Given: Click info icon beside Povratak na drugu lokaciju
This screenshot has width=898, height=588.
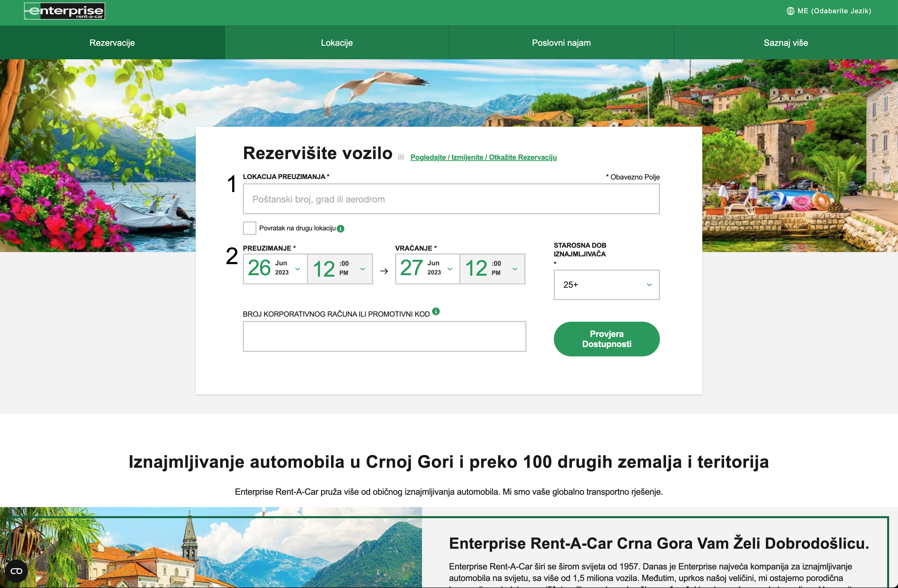Looking at the screenshot, I should pyautogui.click(x=340, y=228).
